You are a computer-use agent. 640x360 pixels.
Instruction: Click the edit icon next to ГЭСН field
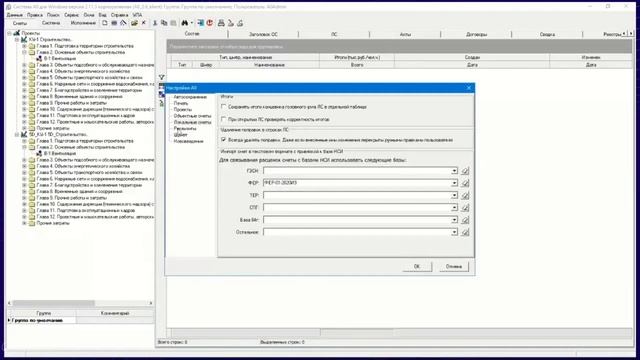[465, 171]
